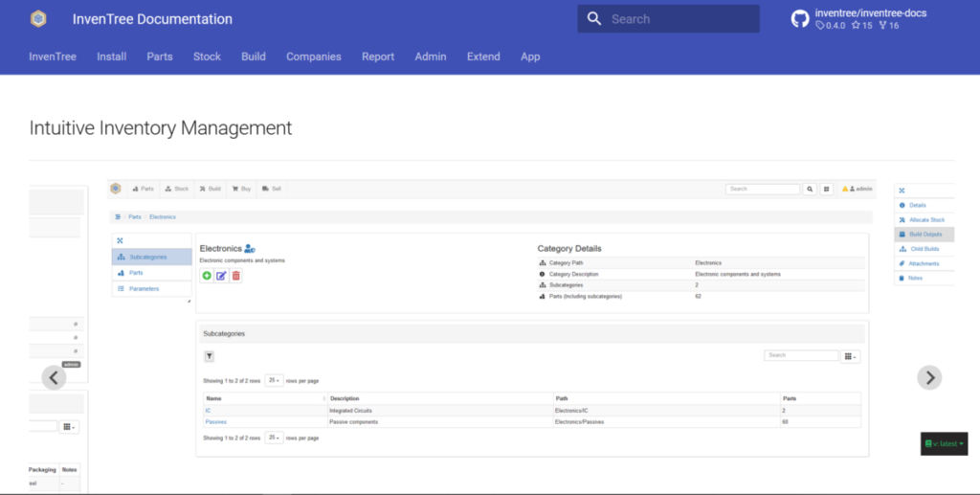980x495 pixels.
Task: Click the Parts breadcrumb link
Action: pos(135,217)
